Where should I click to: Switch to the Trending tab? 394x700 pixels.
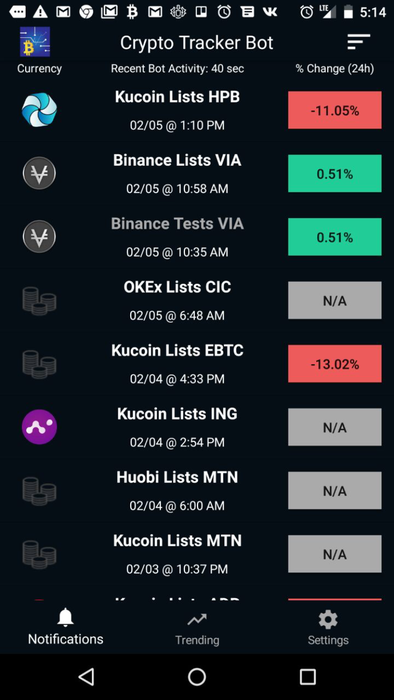197,629
